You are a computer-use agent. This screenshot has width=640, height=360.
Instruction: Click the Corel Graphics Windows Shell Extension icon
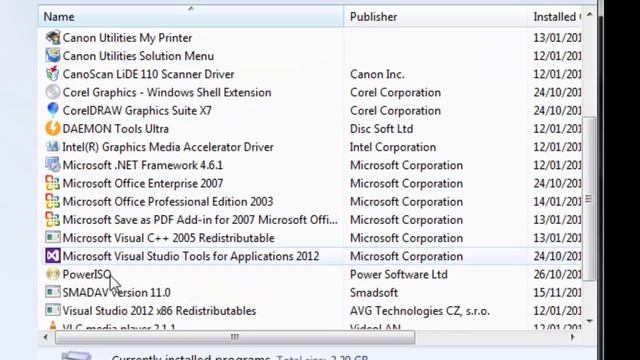pyautogui.click(x=53, y=92)
